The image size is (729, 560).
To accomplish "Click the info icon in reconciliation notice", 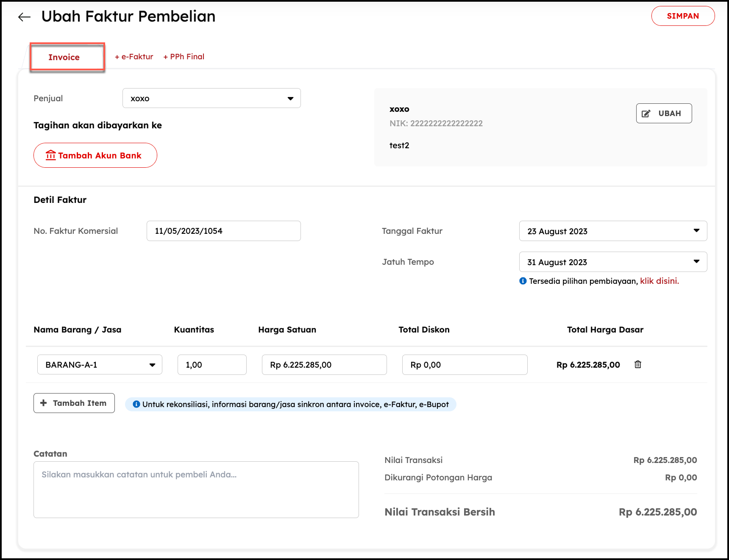I will [136, 404].
